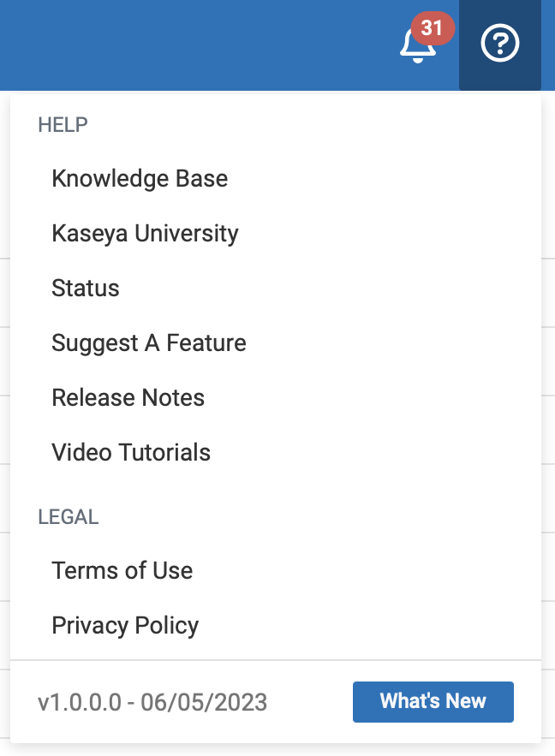This screenshot has height=756, width=555.
Task: View the Release Notes
Action: (128, 397)
